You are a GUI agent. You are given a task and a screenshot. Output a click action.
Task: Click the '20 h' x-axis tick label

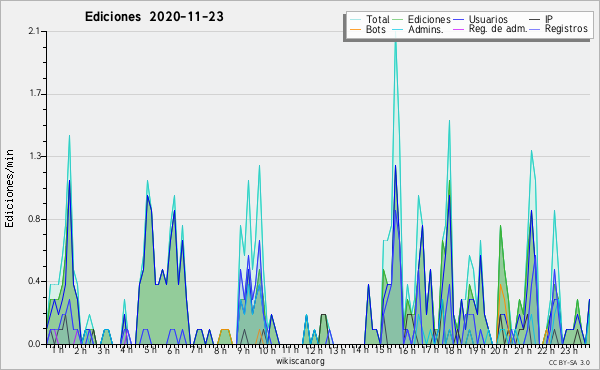[499, 350]
